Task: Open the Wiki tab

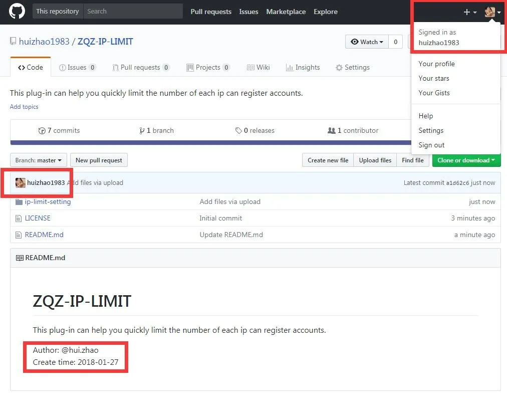Action: point(258,67)
